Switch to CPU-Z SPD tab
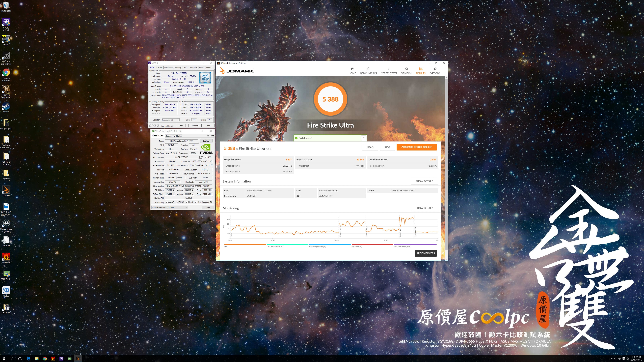The width and height of the screenshot is (644, 362). tap(185, 67)
